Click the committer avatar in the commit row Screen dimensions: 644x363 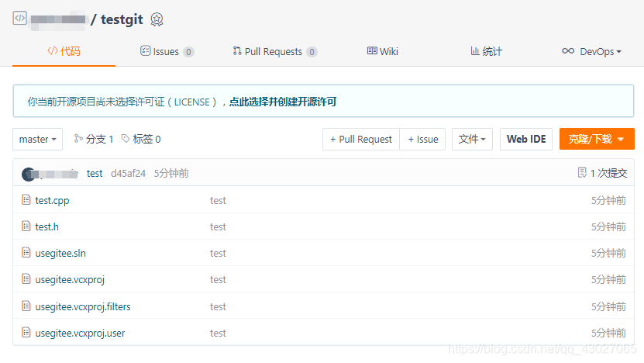pyautogui.click(x=29, y=175)
